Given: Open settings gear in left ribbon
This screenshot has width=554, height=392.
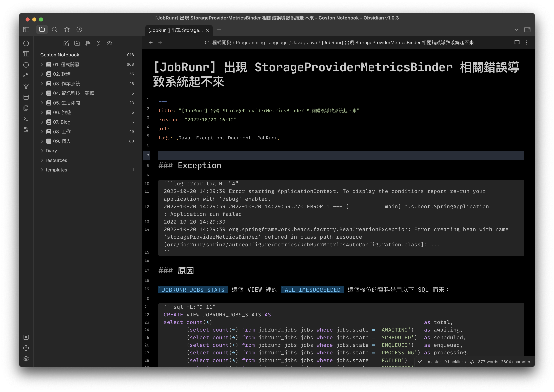Looking at the screenshot, I should (x=26, y=359).
